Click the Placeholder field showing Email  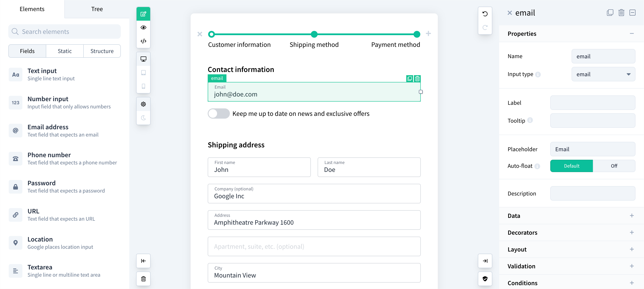(x=593, y=149)
